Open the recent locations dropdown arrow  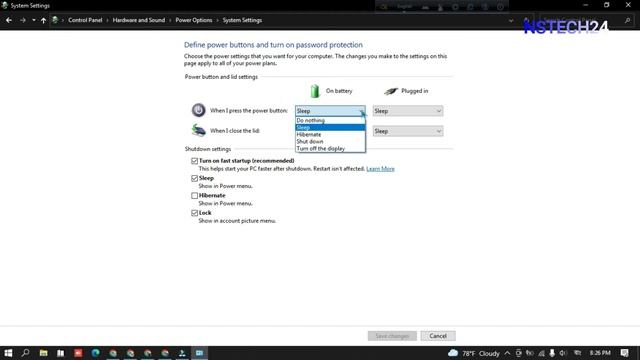pos(34,20)
